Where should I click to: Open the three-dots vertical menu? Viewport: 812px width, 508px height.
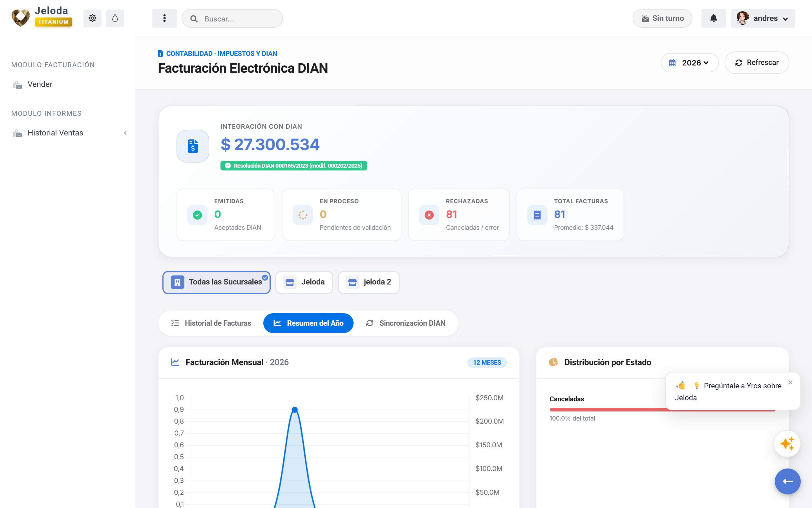point(164,18)
